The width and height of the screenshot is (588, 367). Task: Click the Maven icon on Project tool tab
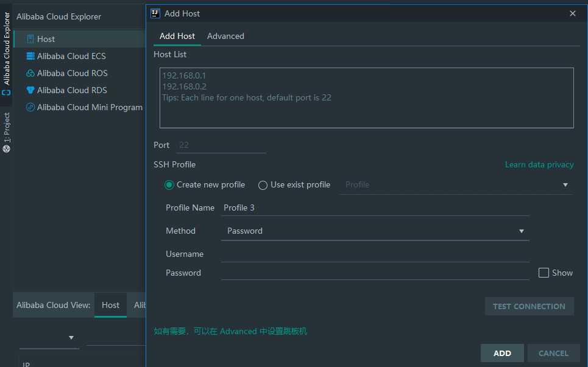click(x=6, y=149)
